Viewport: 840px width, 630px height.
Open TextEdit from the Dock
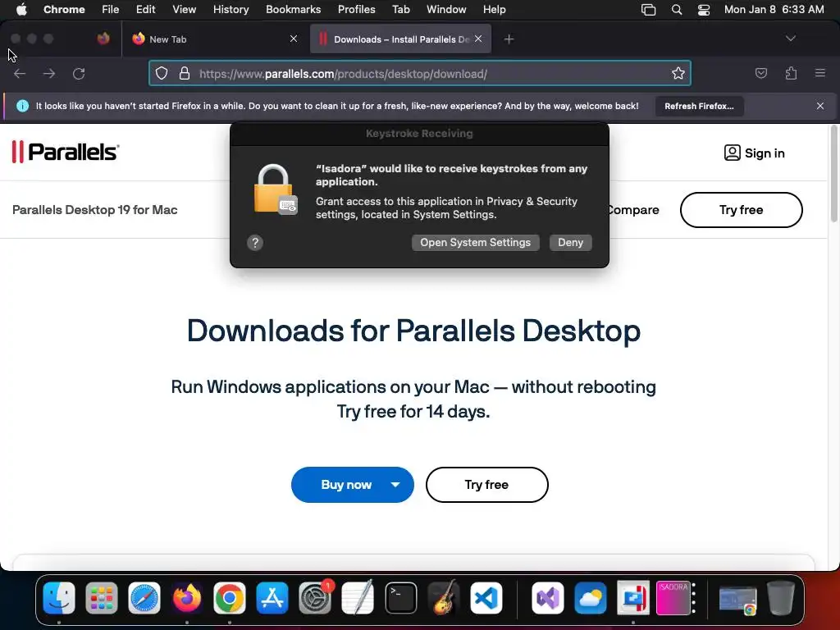(x=358, y=598)
